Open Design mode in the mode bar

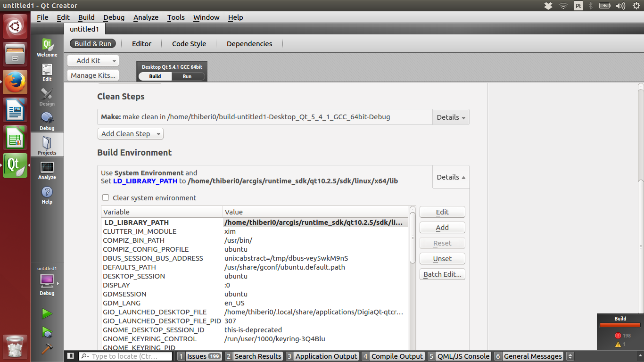tap(47, 97)
